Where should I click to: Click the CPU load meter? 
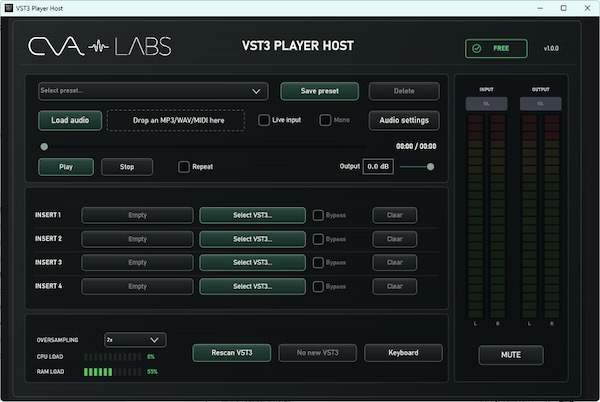(112, 357)
